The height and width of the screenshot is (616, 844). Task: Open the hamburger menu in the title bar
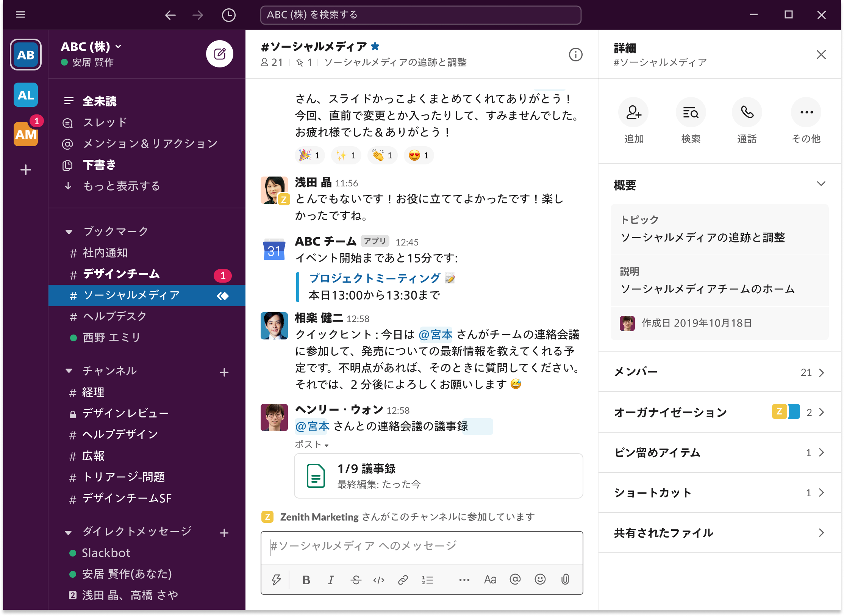[x=20, y=15]
